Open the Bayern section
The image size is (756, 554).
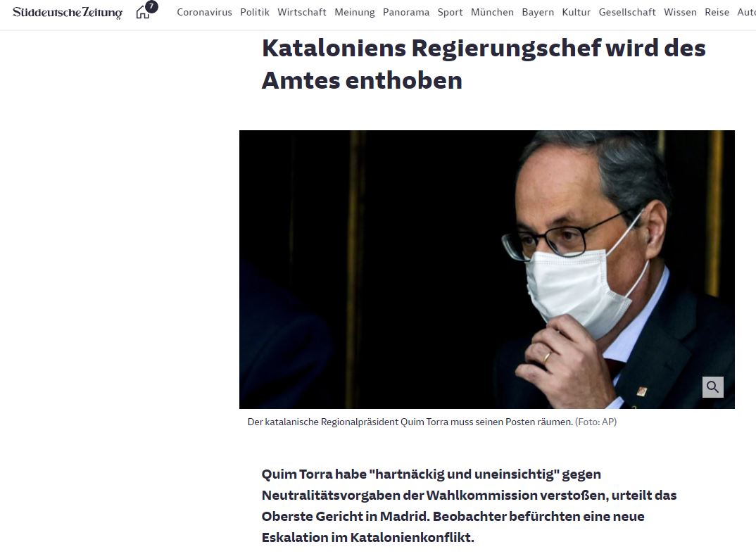coord(538,12)
